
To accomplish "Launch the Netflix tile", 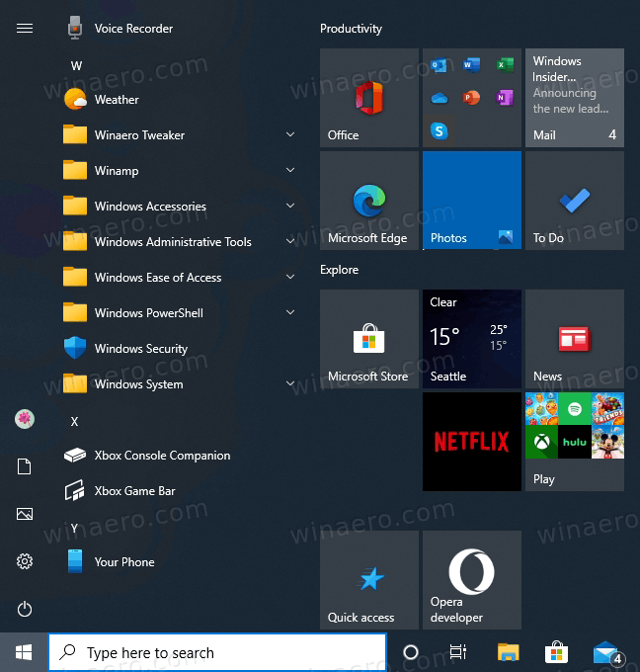I will 472,442.
